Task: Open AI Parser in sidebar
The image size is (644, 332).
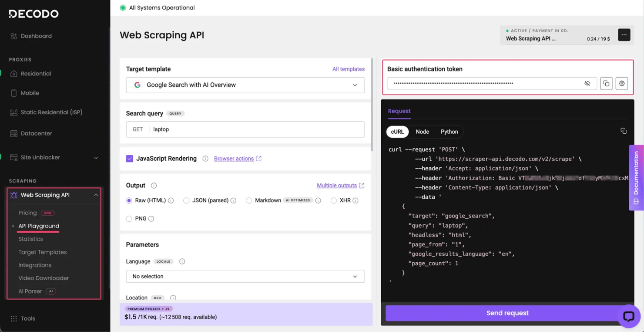Action: (x=30, y=291)
